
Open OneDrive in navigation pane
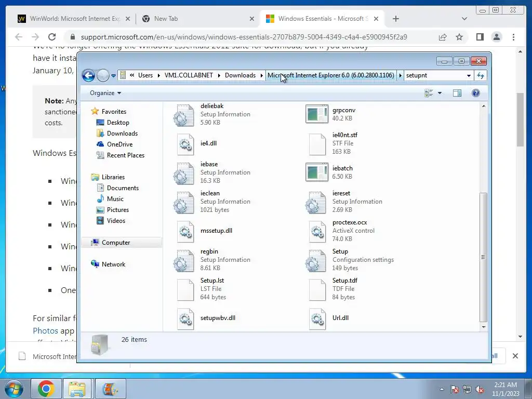coord(119,144)
